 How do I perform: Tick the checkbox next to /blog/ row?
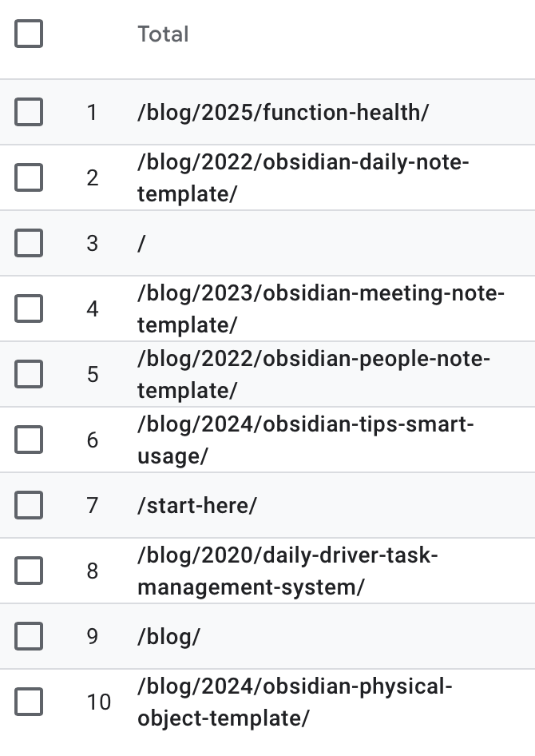tap(29, 636)
